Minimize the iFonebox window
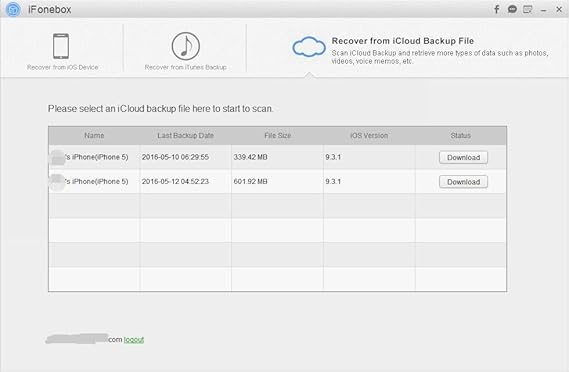 [543, 11]
